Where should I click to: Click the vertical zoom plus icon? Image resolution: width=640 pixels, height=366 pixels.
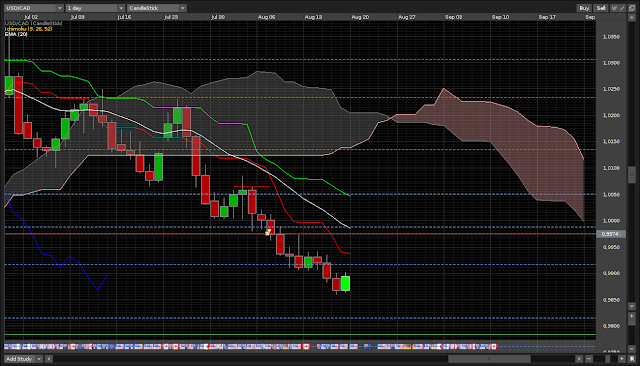pyautogui.click(x=632, y=316)
